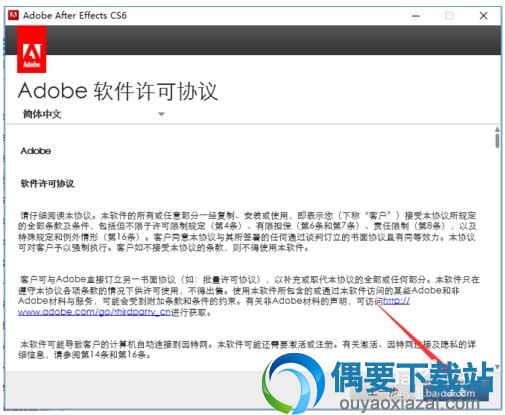Click the blue-green swirl watermark logo
Viewport: 505px width, 415px height.
click(293, 382)
